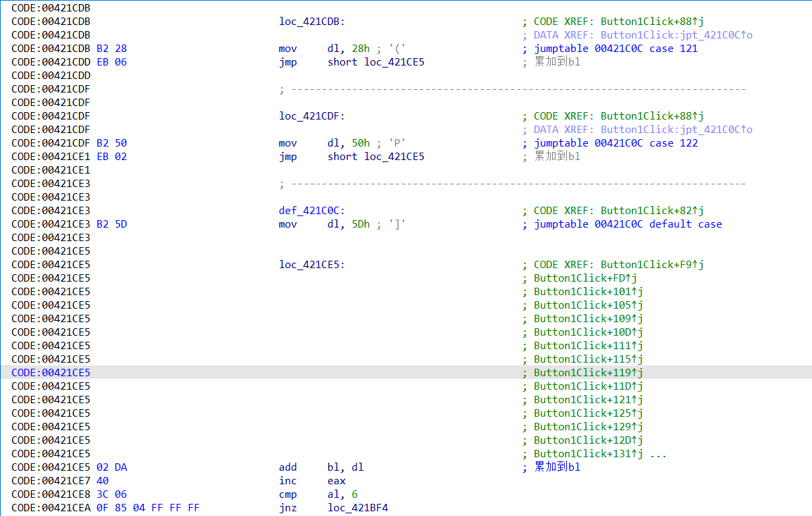
Task: Click address CODE:00421CEA of jnz line
Action: [x=51, y=508]
